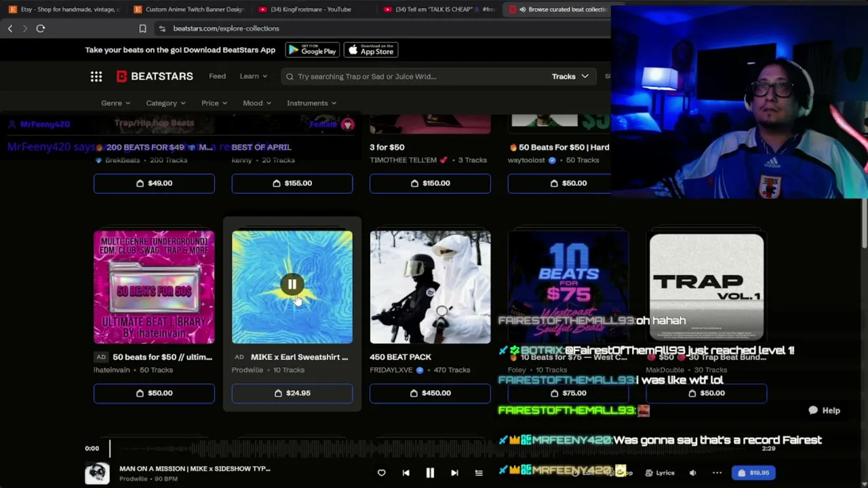
Task: Bookmark this page with the bookmark icon
Action: (142, 28)
